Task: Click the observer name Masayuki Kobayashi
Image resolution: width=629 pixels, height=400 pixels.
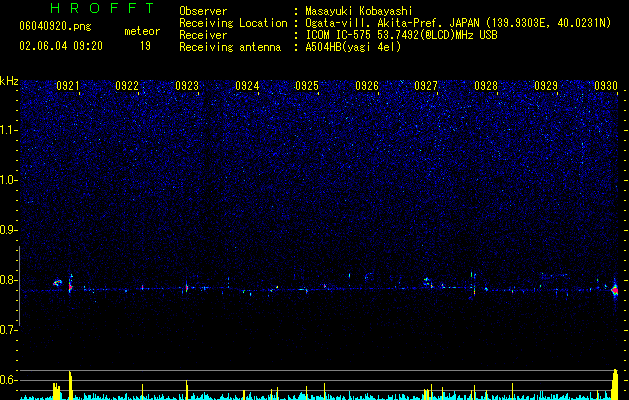Action: (x=359, y=11)
